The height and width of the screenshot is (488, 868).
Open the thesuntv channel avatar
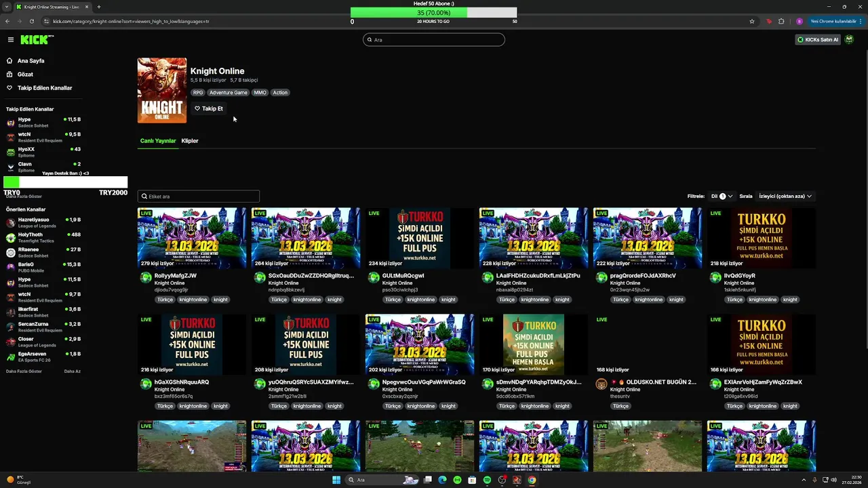[601, 384]
